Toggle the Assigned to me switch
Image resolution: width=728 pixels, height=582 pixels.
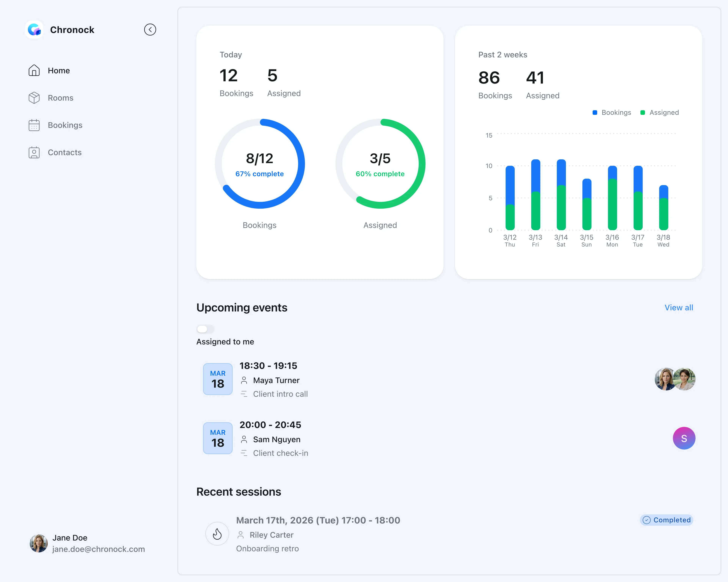[x=205, y=329]
